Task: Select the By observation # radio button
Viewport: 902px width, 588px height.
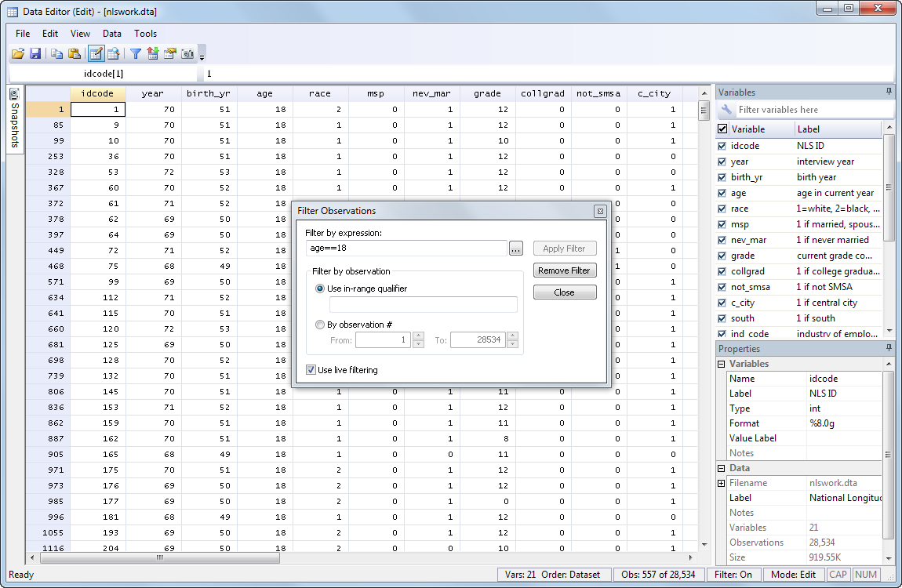Action: pos(320,324)
